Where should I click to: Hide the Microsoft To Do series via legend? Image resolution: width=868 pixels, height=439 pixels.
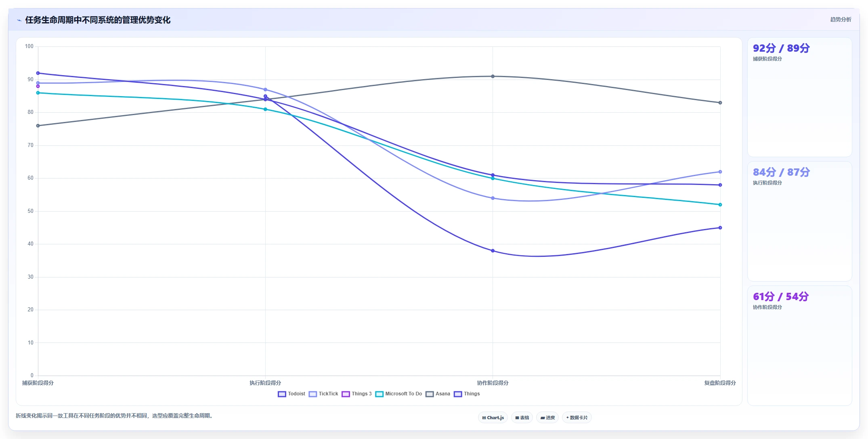pos(398,394)
